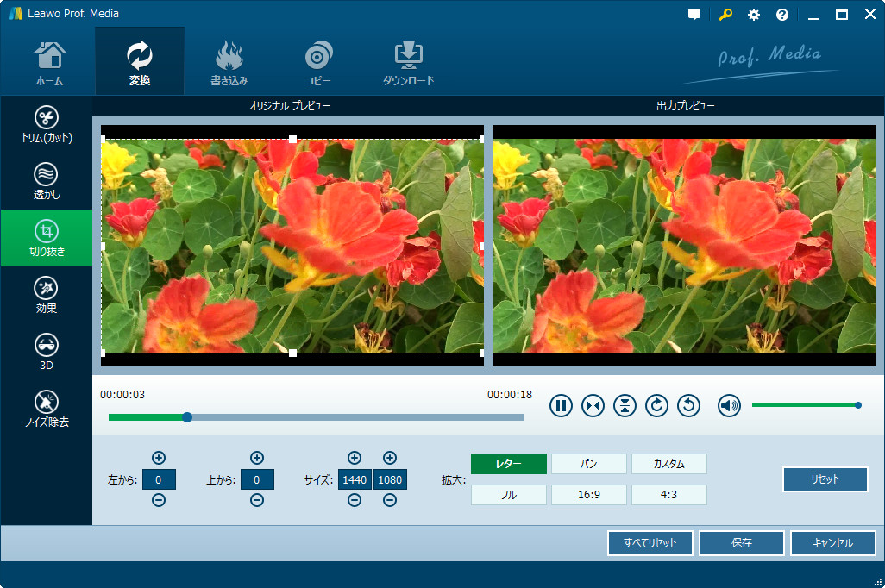Screen dimensions: 885x588
Task: Rotate the video counterclockwise
Action: [x=688, y=405]
